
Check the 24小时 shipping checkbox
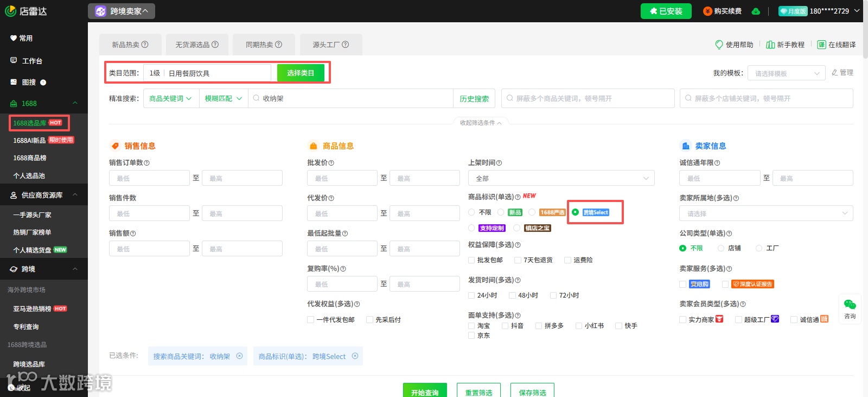tap(471, 295)
